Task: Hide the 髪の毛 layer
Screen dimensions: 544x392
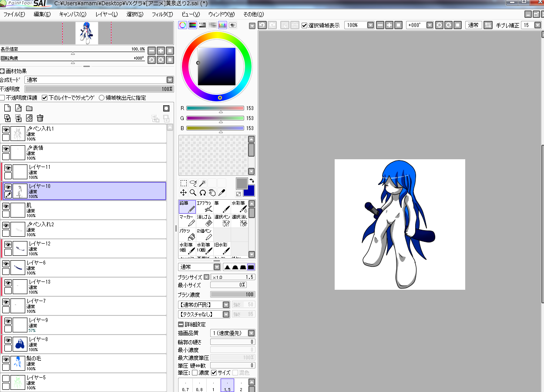Action: [6, 360]
